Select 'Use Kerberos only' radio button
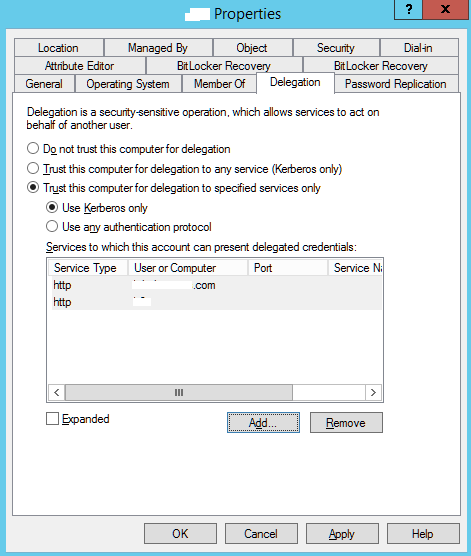471x556 pixels. tap(52, 207)
